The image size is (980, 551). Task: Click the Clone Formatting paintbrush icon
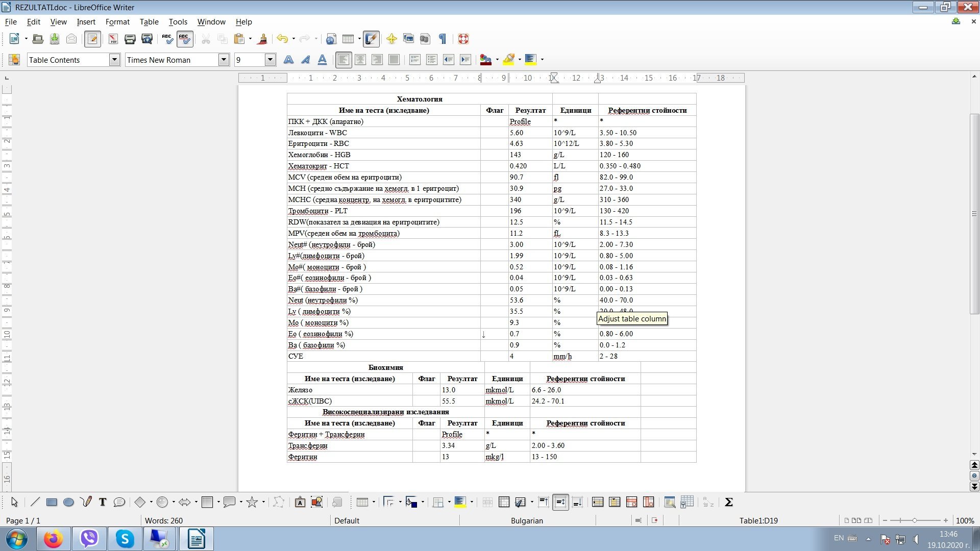coord(263,39)
